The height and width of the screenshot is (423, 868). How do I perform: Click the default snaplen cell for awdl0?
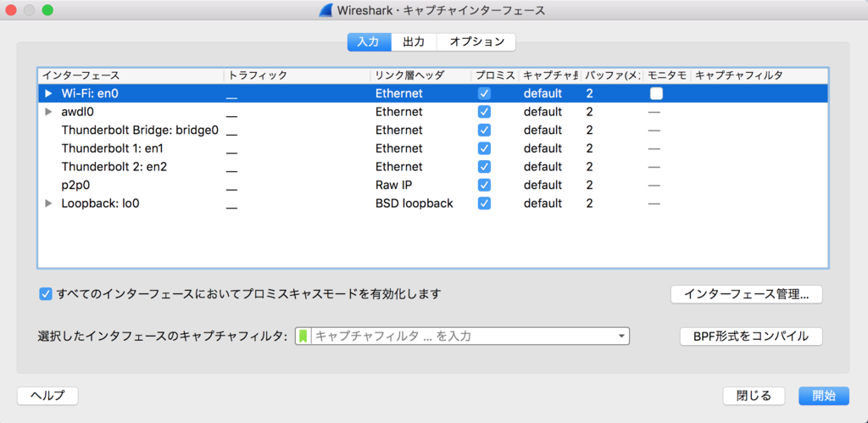tap(542, 112)
